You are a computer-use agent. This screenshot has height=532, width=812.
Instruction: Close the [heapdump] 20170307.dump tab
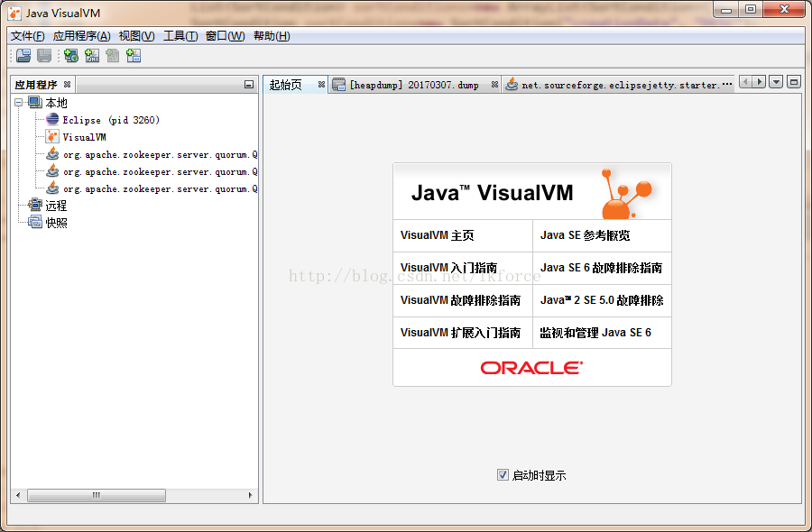pyautogui.click(x=494, y=85)
